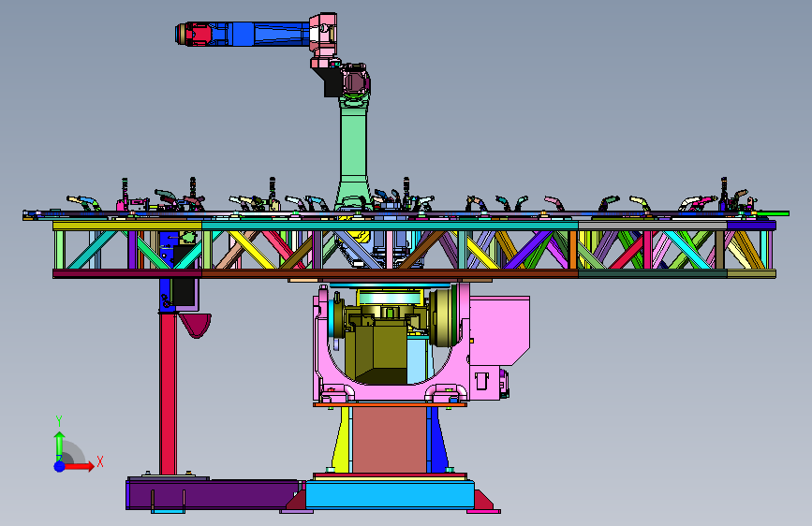Select the pink motor box on positioner side

pyautogui.click(x=499, y=329)
